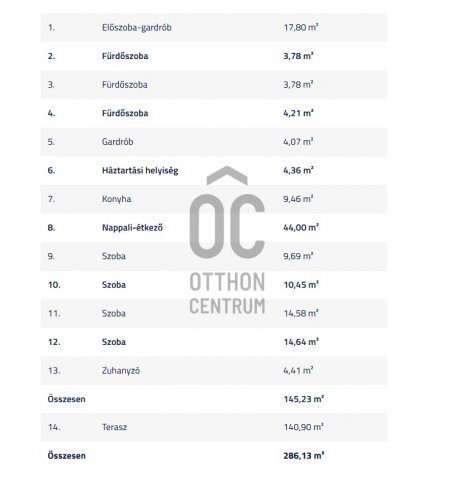Click row number 13. index
455x480 pixels.
coord(54,371)
